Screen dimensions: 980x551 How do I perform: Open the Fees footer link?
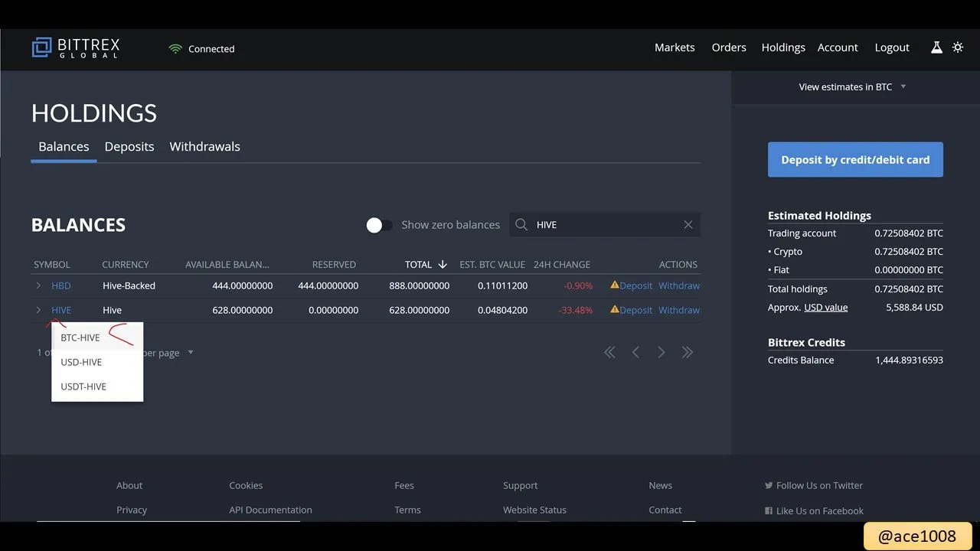coord(404,485)
